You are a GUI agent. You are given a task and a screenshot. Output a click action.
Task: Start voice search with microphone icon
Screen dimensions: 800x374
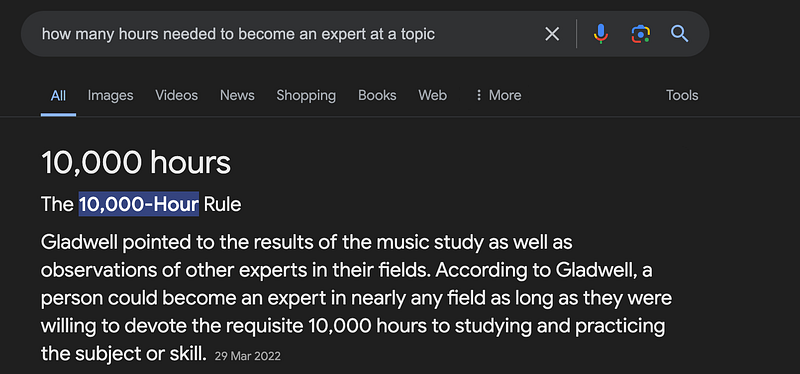[x=601, y=34]
